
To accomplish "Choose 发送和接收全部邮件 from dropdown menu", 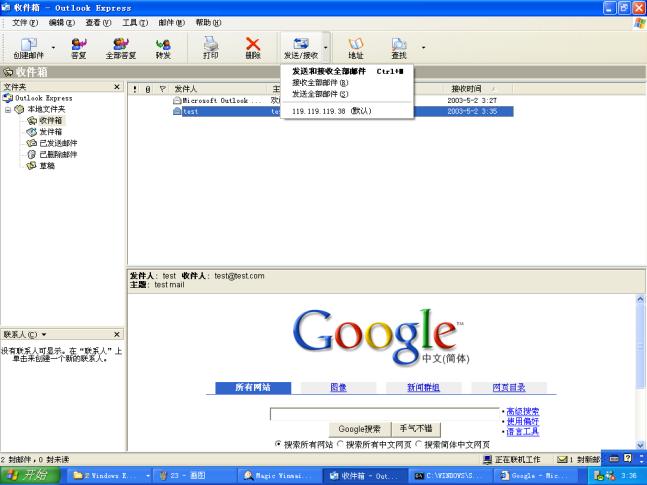I will 347,71.
